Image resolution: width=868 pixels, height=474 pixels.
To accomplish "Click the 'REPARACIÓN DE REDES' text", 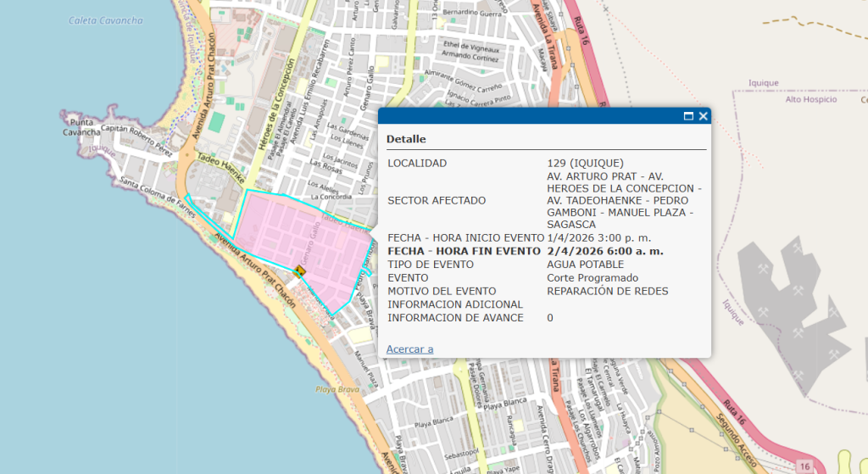I will coord(607,291).
